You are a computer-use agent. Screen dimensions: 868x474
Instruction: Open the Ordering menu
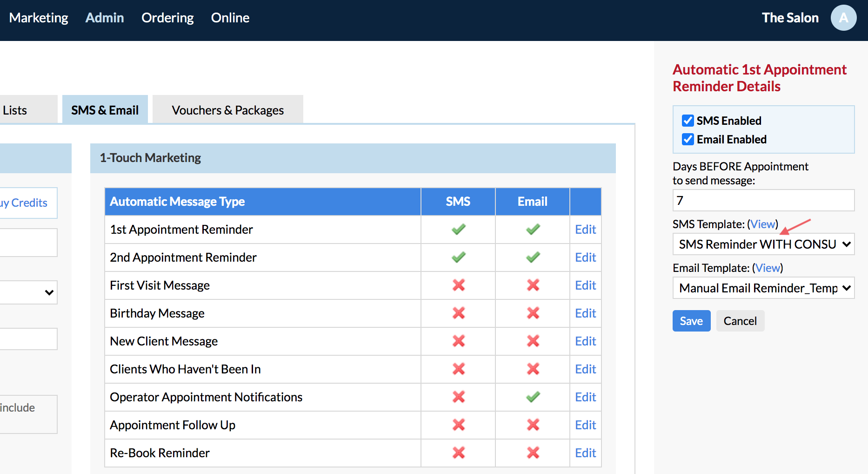pyautogui.click(x=167, y=18)
